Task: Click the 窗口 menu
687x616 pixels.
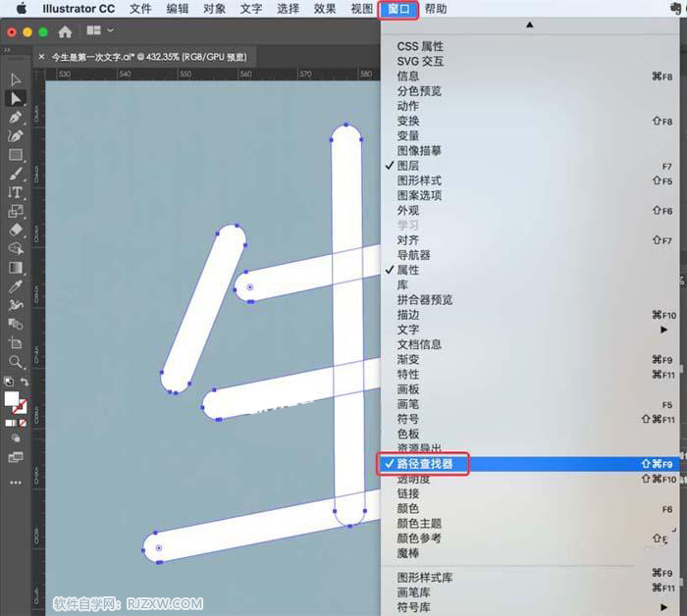Action: click(x=398, y=9)
